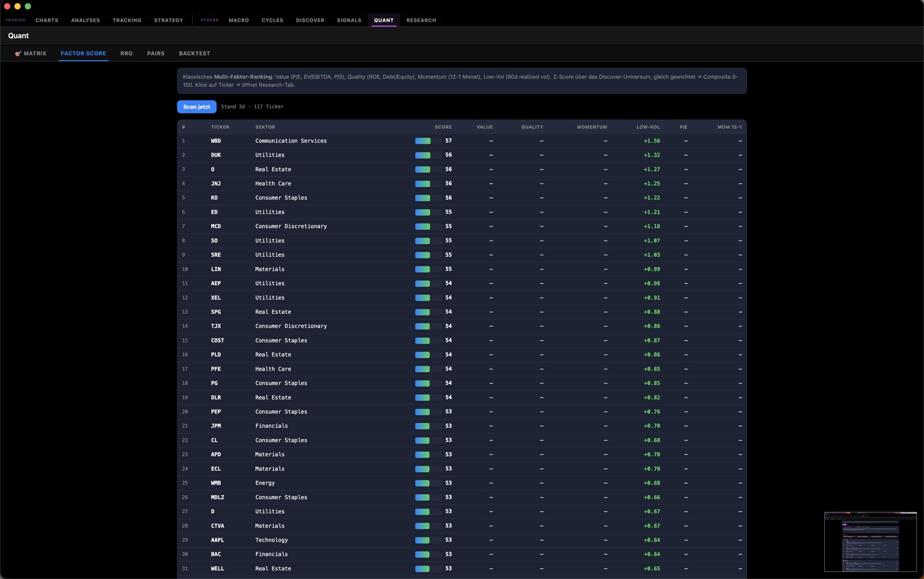Open MDLZ ticker in Research
This screenshot has height=579, width=924.
(218, 497)
